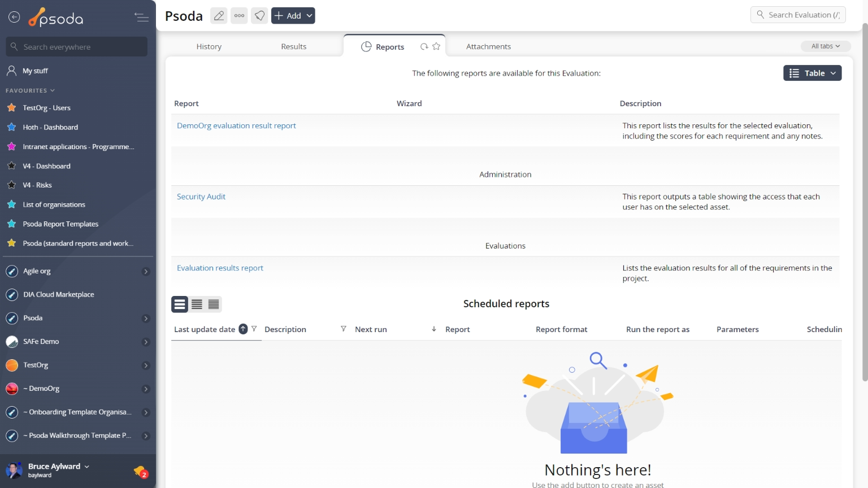Viewport: 868px width, 488px height.
Task: Click the page vertical scrollbar
Action: tap(865, 203)
